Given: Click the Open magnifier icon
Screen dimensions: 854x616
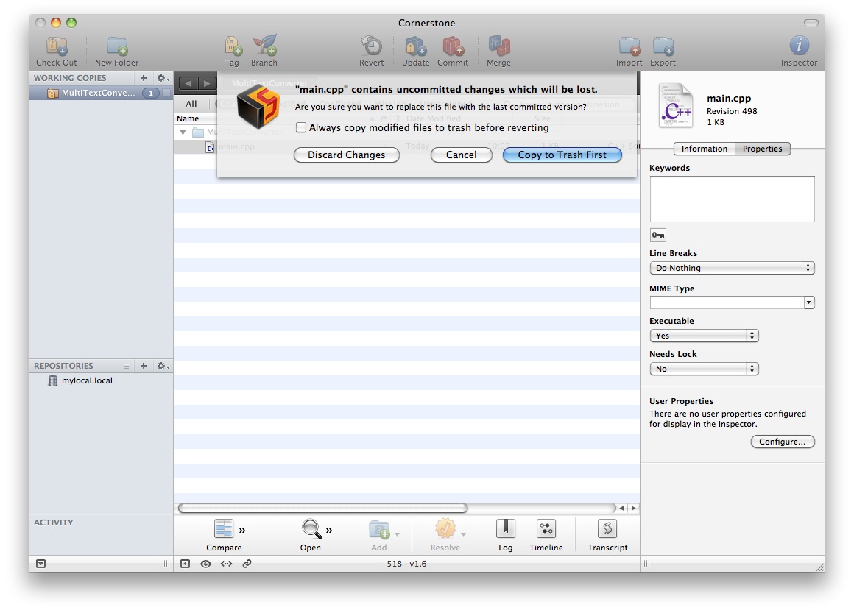Looking at the screenshot, I should (312, 529).
